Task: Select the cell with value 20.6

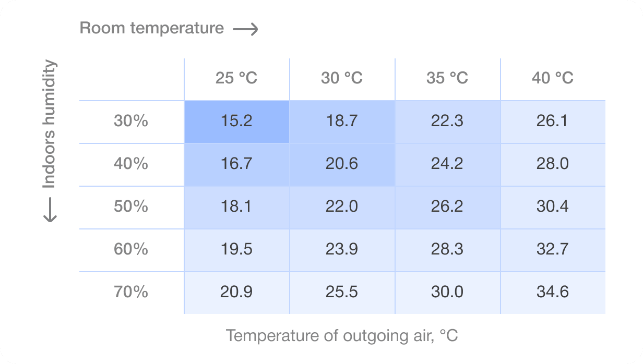Action: [x=342, y=164]
